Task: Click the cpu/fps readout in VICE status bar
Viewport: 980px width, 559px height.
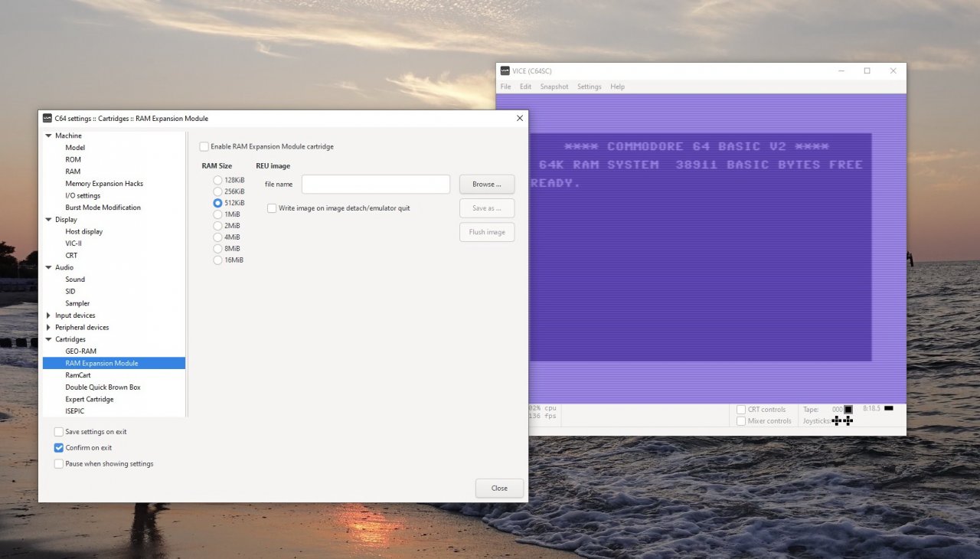Action: [543, 413]
